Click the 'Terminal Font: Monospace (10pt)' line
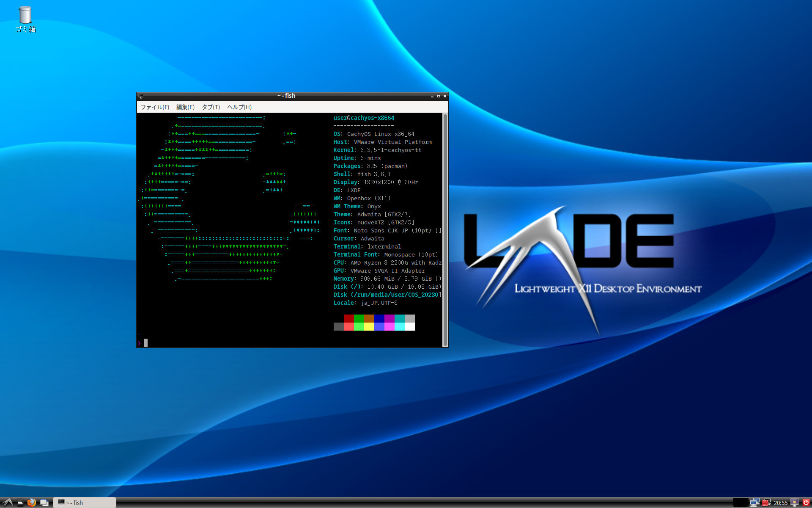This screenshot has height=508, width=812. 386,255
